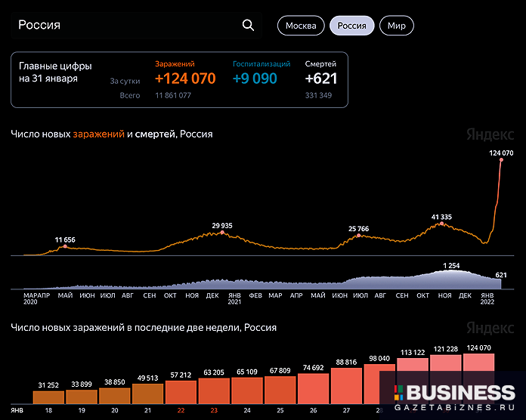The image size is (526, 420).
Task: Click the 25 766 peak marker
Action: (358, 236)
